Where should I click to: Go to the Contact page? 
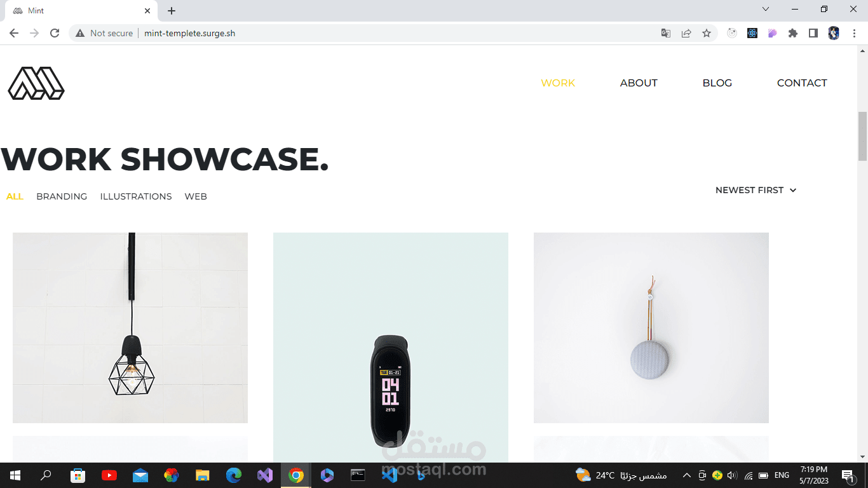[802, 83]
